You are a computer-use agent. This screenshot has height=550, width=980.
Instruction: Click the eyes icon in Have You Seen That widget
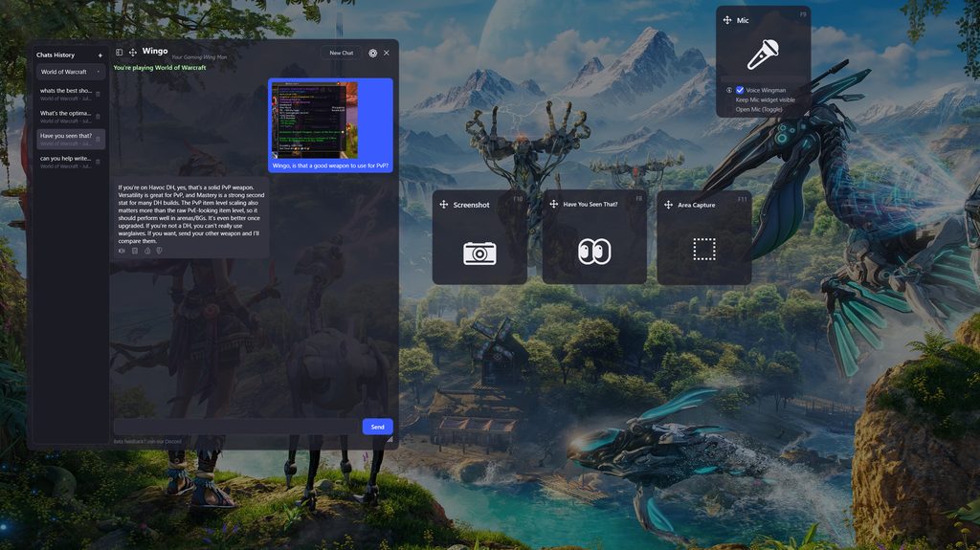pos(593,252)
